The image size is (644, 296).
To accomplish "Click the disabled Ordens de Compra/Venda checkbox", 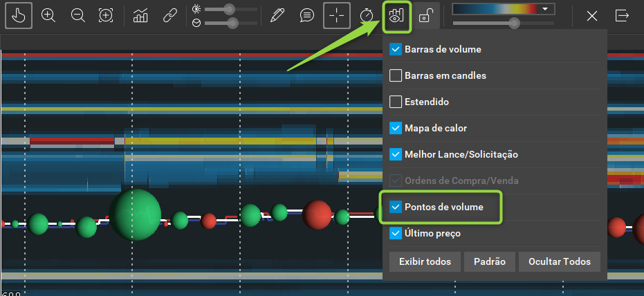I will click(396, 181).
